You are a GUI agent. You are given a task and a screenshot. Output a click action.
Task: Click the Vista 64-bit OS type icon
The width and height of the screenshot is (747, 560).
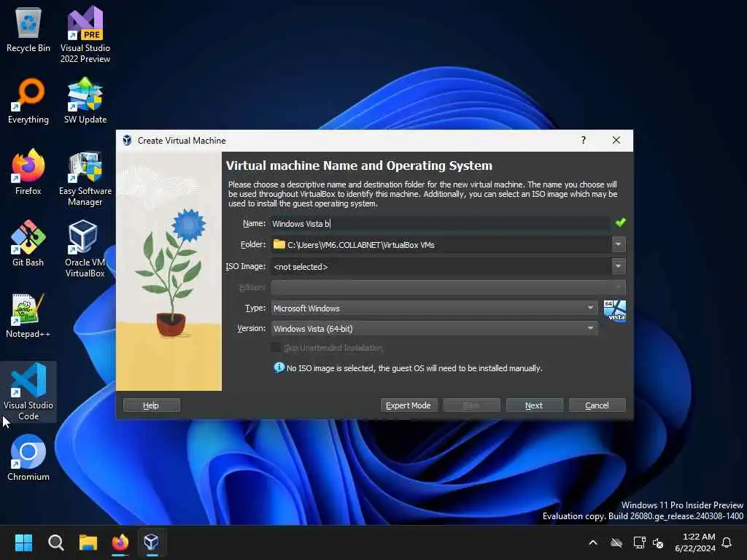point(614,311)
